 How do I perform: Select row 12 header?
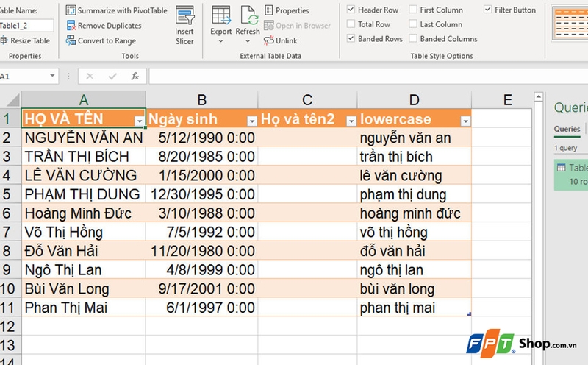(x=10, y=326)
